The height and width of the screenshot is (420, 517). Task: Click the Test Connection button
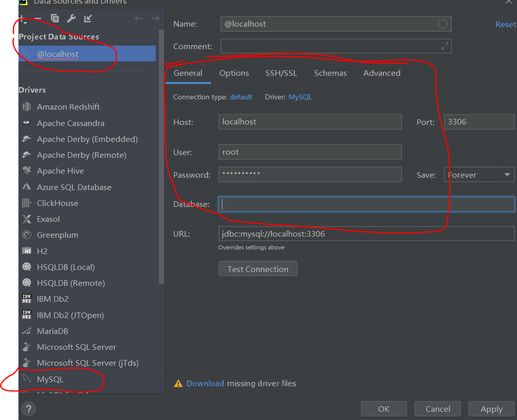pyautogui.click(x=258, y=269)
